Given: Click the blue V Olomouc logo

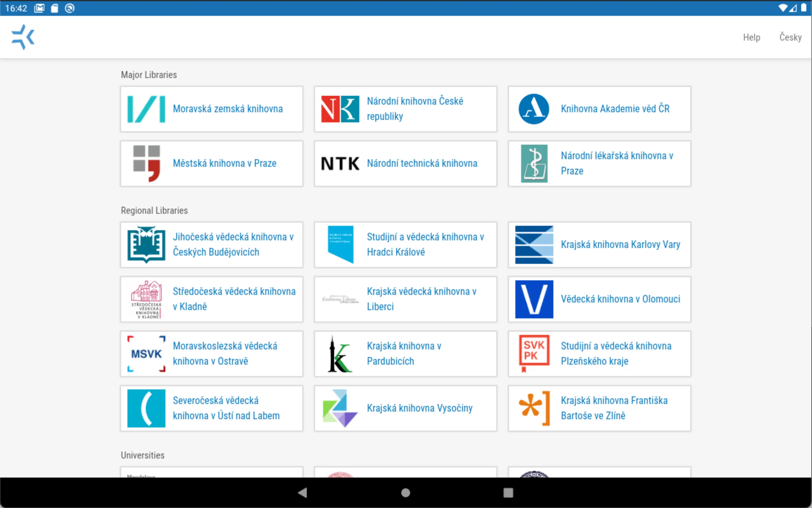Looking at the screenshot, I should 534,299.
